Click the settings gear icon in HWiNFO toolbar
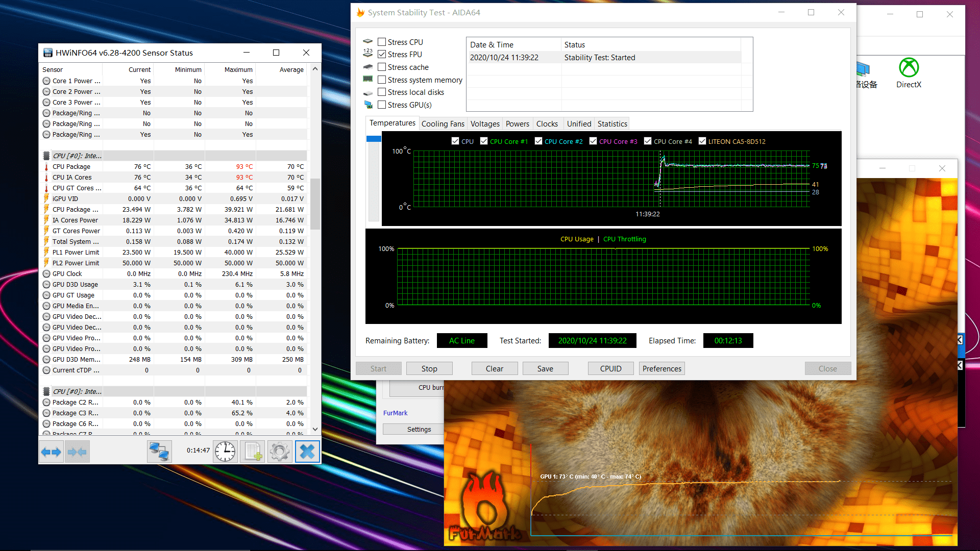 (x=280, y=451)
